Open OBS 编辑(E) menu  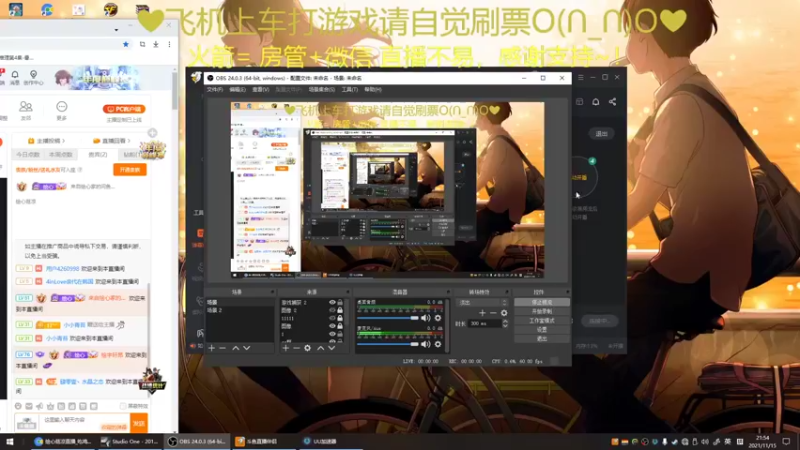tap(237, 89)
